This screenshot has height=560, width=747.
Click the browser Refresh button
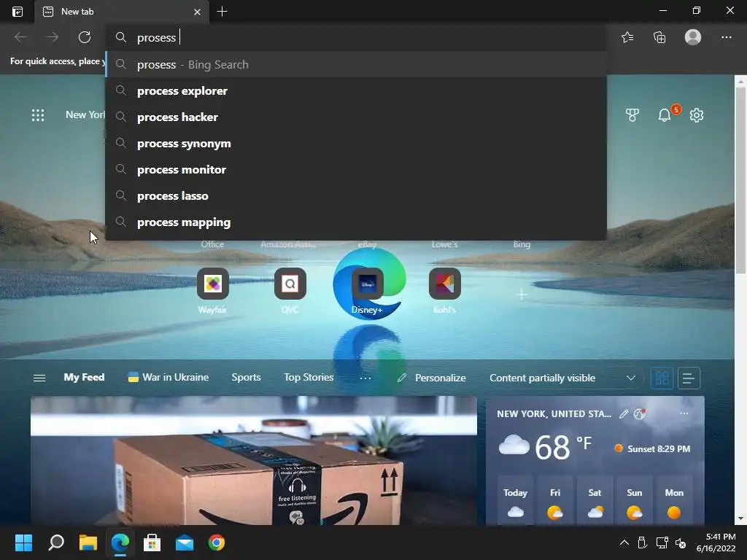pos(85,37)
